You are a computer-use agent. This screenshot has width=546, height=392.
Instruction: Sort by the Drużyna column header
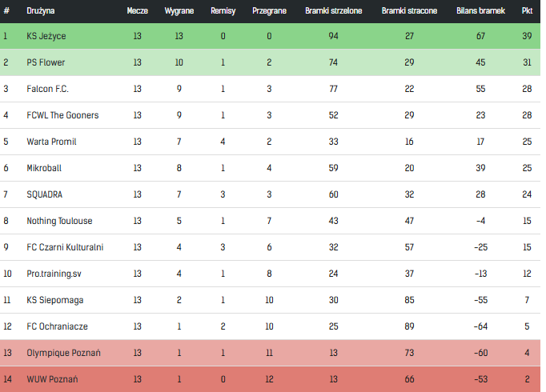[41, 11]
